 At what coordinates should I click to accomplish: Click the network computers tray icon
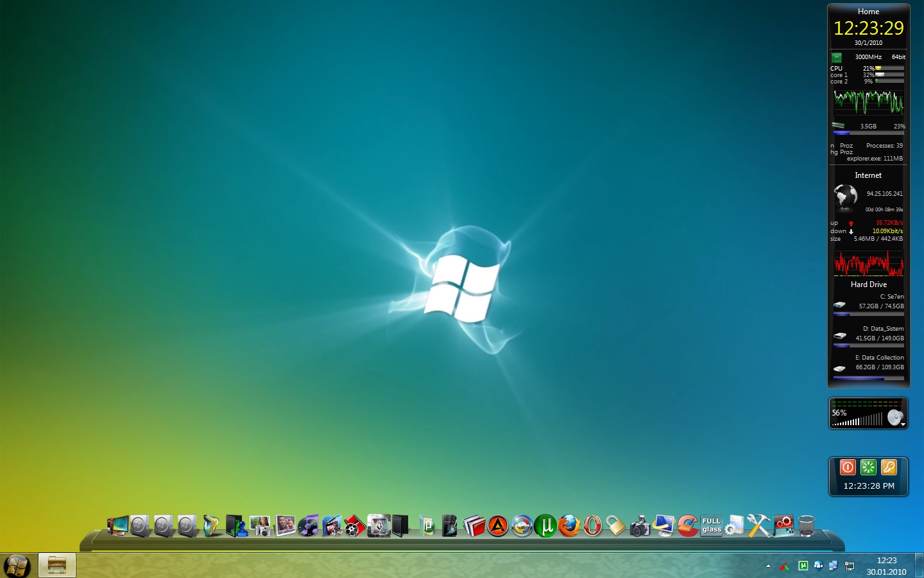click(x=834, y=566)
